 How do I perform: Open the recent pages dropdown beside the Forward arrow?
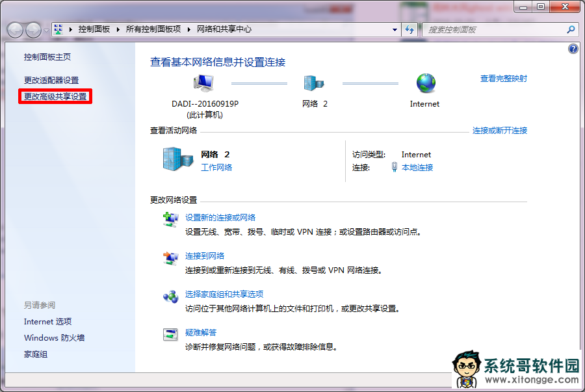[46, 30]
